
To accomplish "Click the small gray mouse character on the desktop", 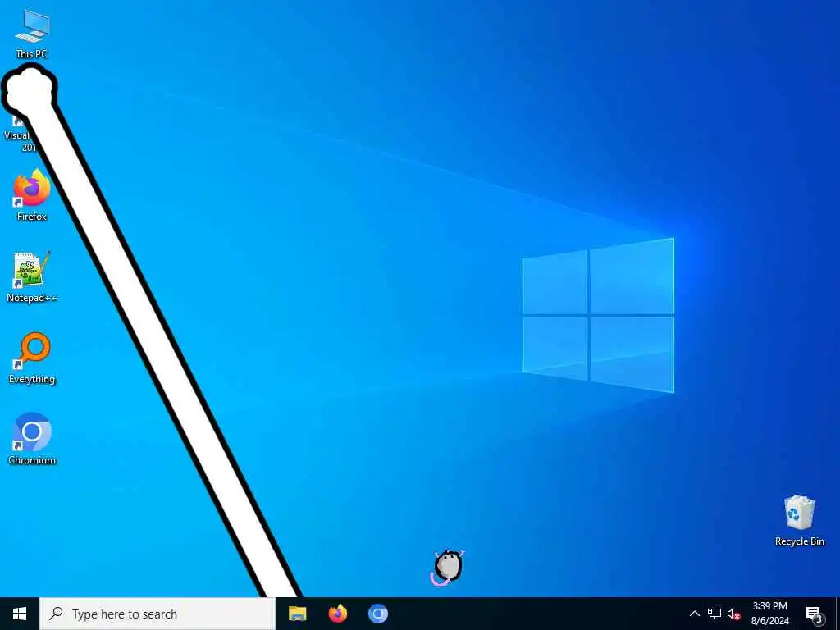I will pos(447,567).
